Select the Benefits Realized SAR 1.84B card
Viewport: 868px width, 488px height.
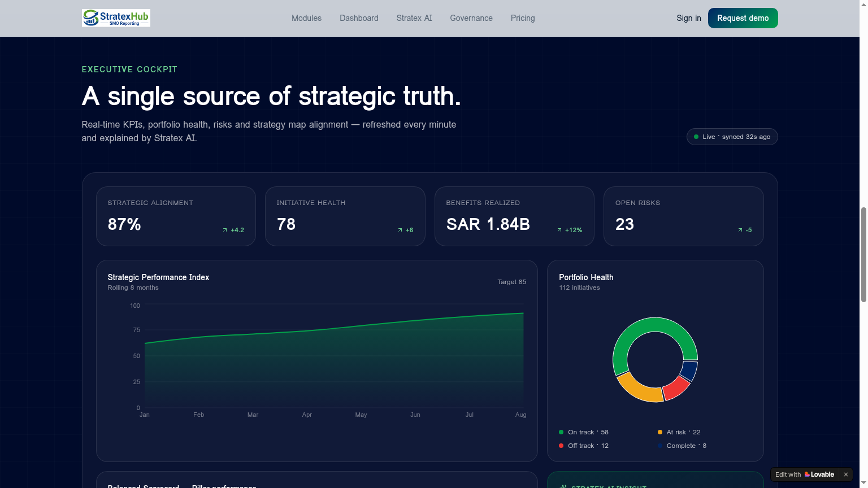pos(514,216)
